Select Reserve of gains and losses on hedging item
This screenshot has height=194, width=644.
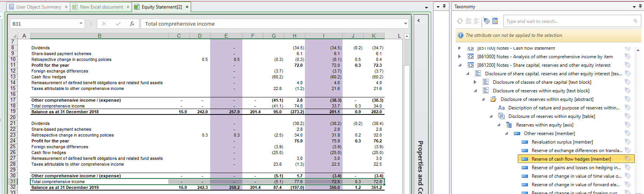tap(576, 168)
